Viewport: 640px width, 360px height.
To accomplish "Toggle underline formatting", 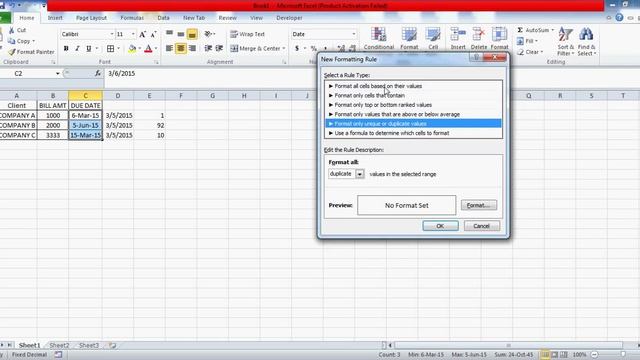I will point(89,49).
